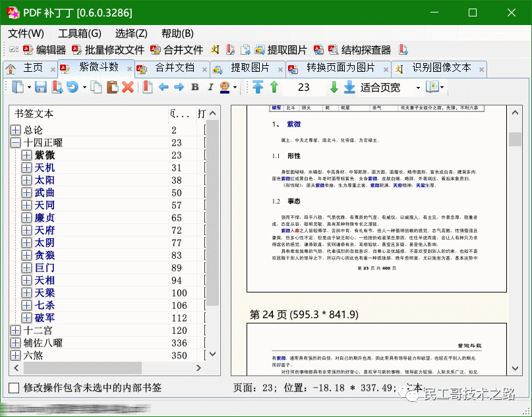
Task: Save the document with the floppy icon
Action: click(x=41, y=88)
